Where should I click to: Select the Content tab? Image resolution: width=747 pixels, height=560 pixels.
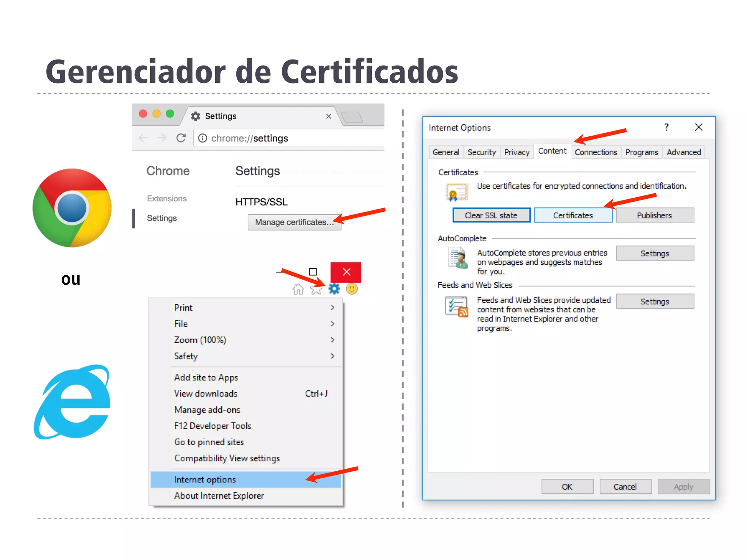coord(552,151)
